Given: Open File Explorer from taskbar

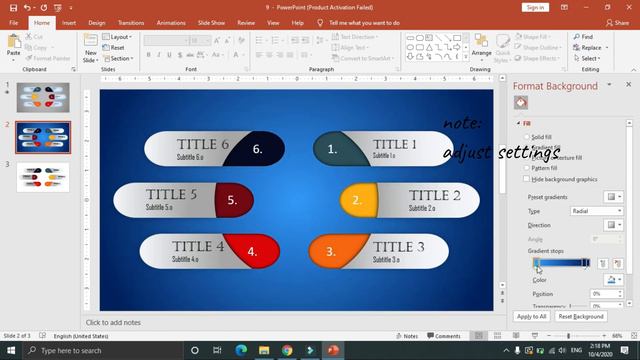Looking at the screenshot, I should [264, 350].
